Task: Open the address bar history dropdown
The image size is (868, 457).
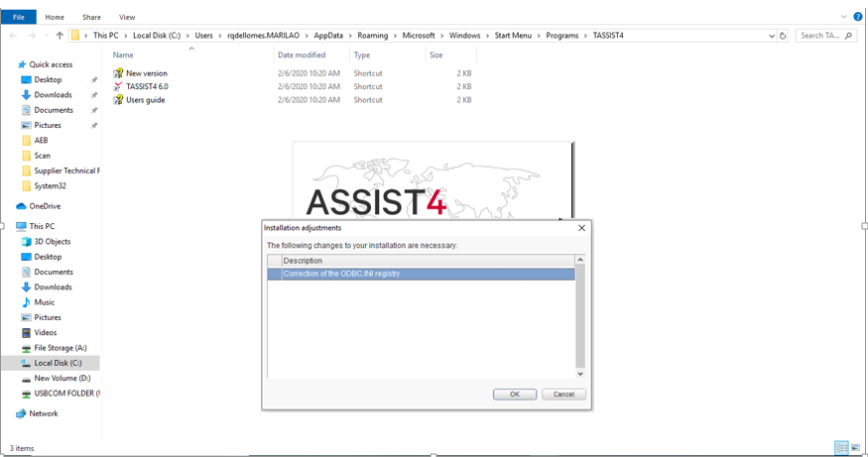Action: click(x=772, y=36)
